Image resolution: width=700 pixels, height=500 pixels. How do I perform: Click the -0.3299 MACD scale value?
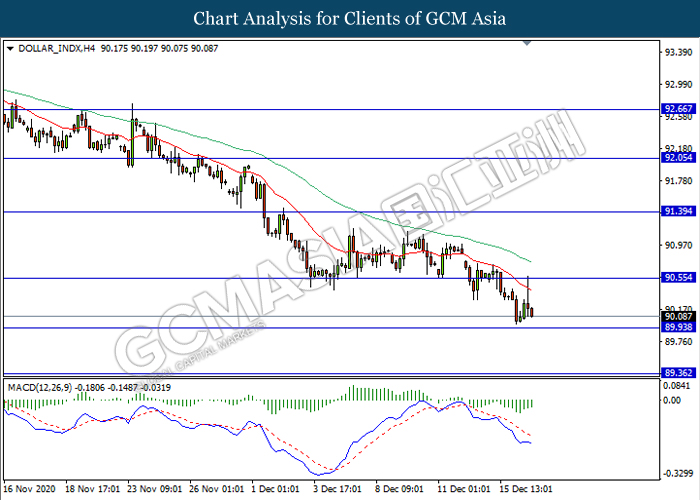click(x=678, y=474)
